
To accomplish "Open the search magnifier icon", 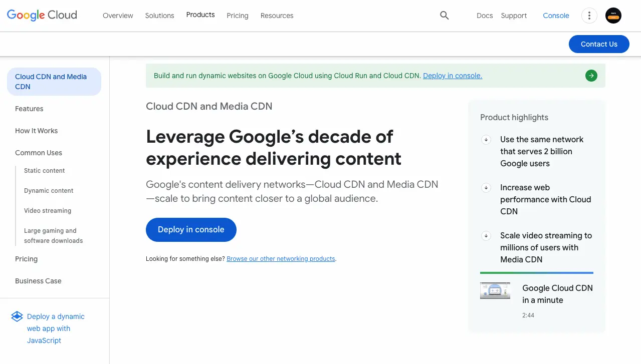I will pyautogui.click(x=444, y=16).
